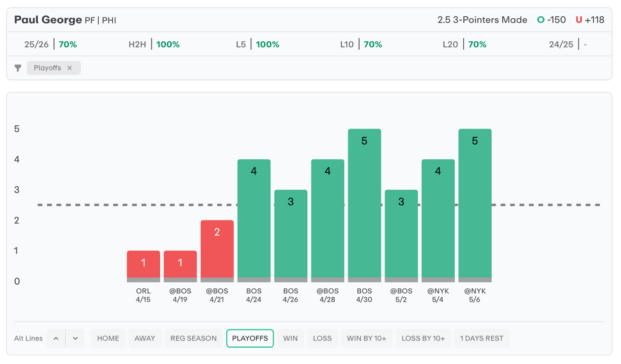Toggle the HOME filter

pos(108,339)
